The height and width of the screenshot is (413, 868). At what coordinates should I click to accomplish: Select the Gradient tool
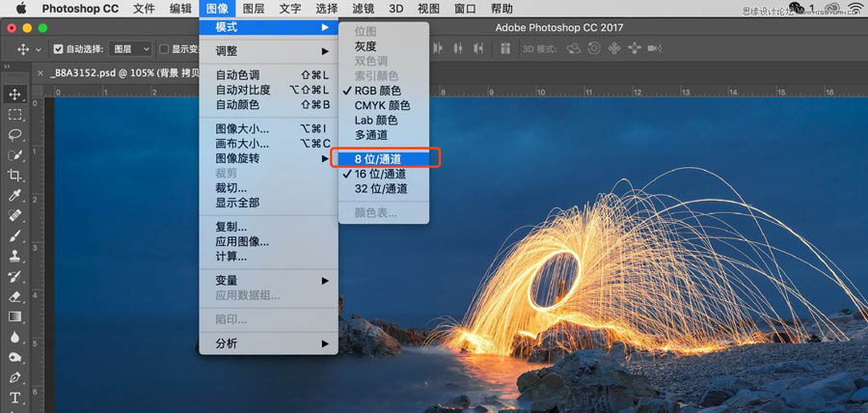pos(14,317)
